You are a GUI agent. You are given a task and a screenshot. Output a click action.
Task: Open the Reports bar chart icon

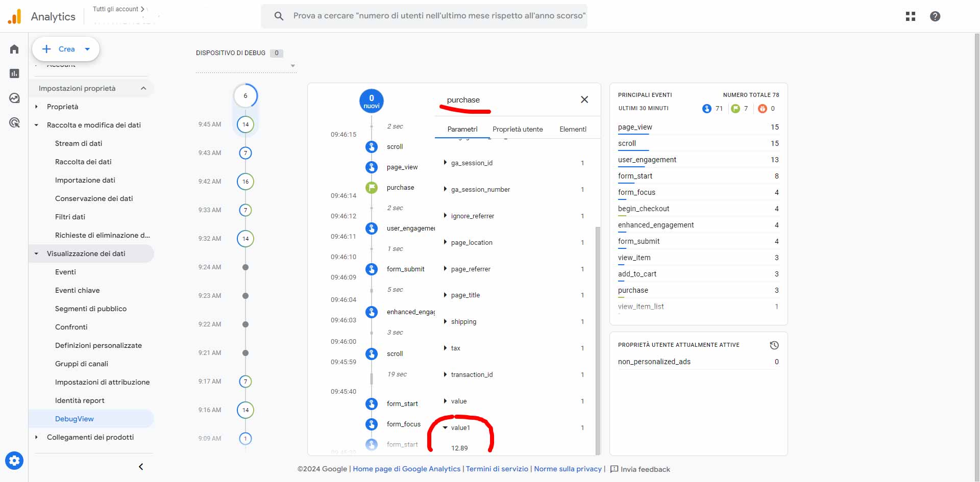coord(14,73)
